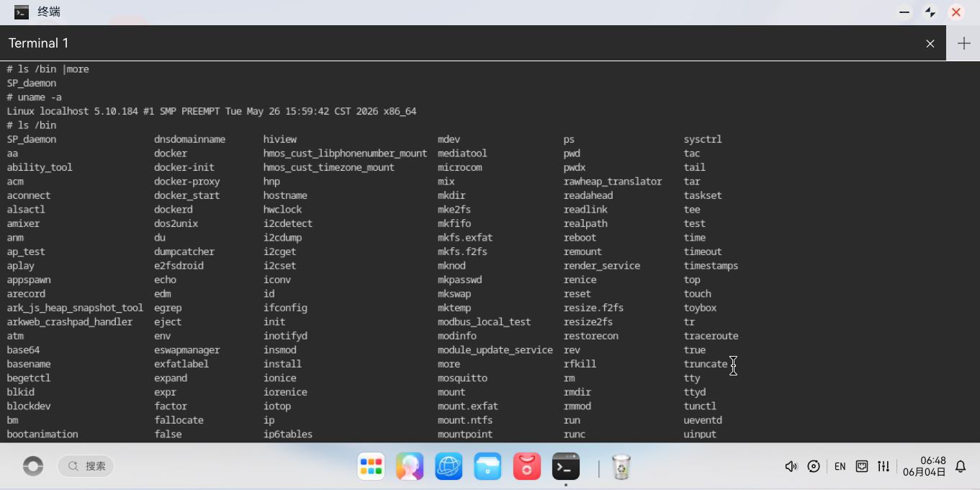The image size is (980, 490).
Task: Select the Terminal 1 tab
Action: [x=474, y=43]
